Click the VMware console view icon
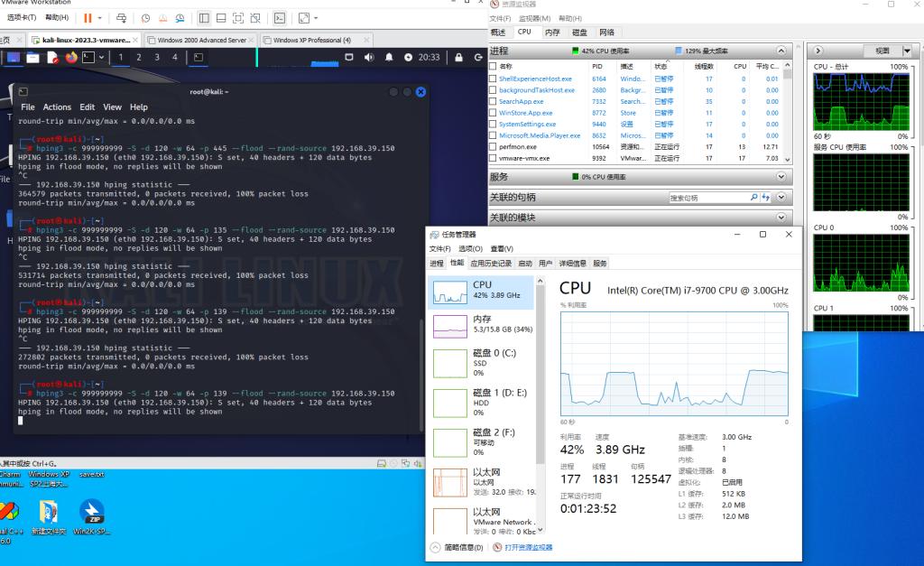Screen dimensions: 924x566 pyautogui.click(x=280, y=18)
